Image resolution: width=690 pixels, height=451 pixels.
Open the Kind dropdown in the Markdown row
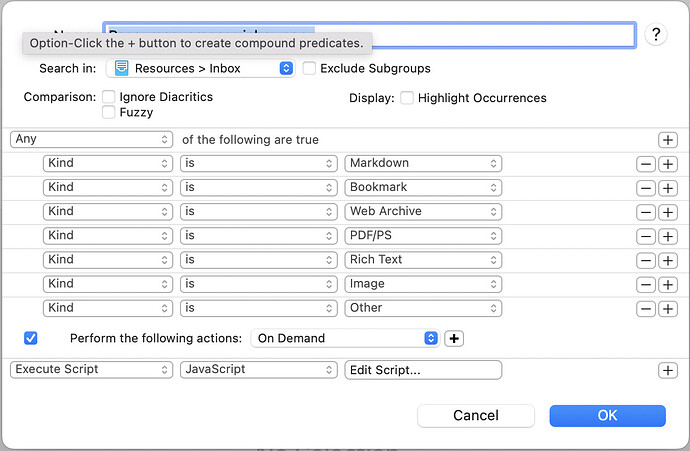pyautogui.click(x=108, y=164)
